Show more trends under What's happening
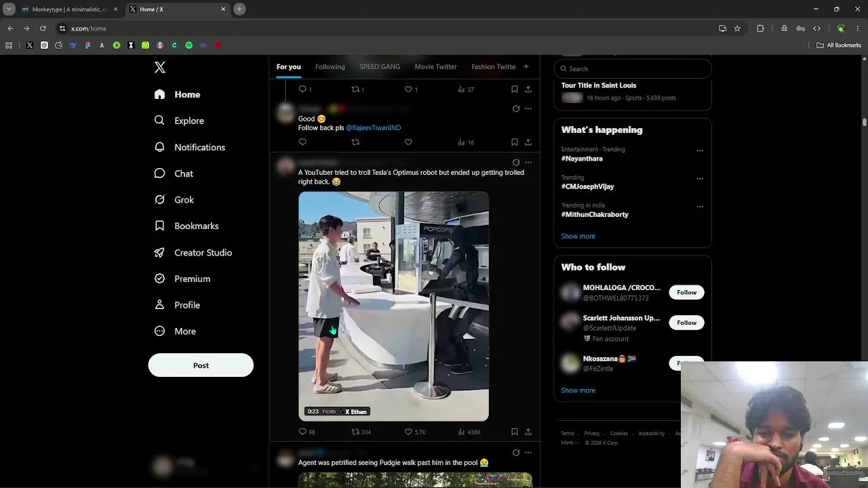 coord(578,236)
